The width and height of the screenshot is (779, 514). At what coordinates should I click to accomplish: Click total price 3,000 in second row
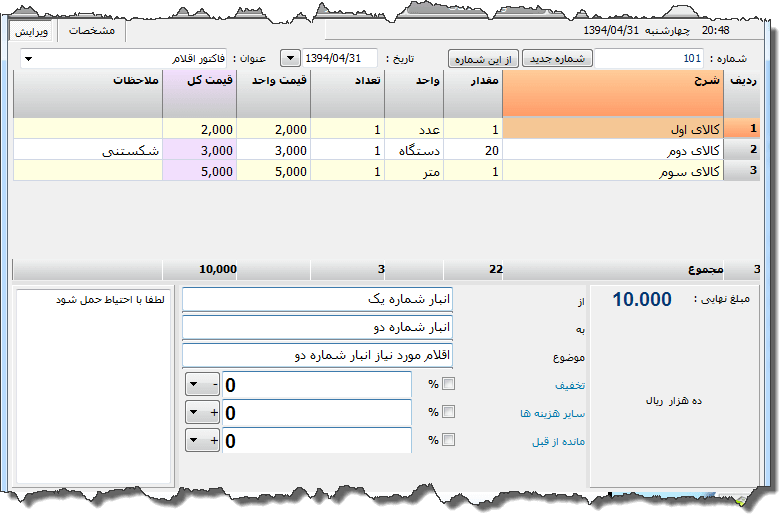[x=200, y=149]
